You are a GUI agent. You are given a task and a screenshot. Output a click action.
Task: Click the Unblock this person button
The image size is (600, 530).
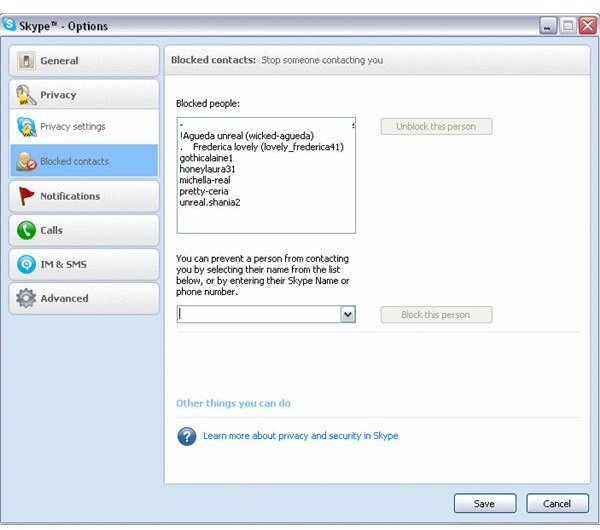point(436,127)
